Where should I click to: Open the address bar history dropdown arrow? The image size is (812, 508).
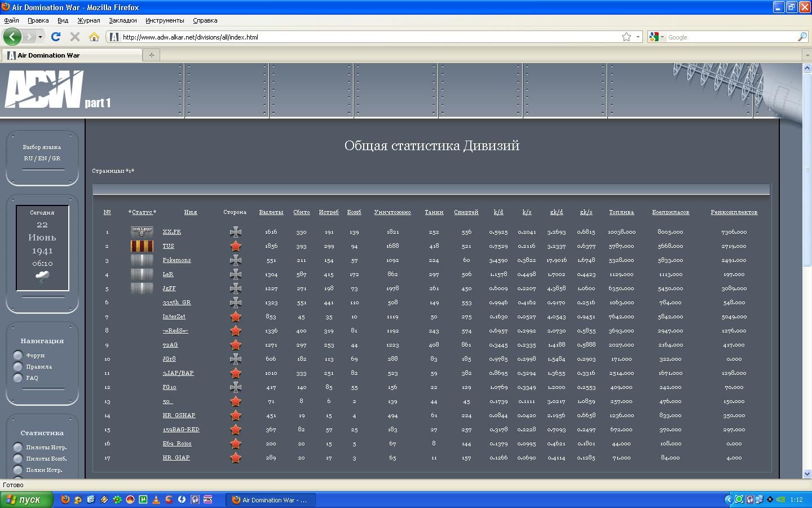click(x=638, y=37)
